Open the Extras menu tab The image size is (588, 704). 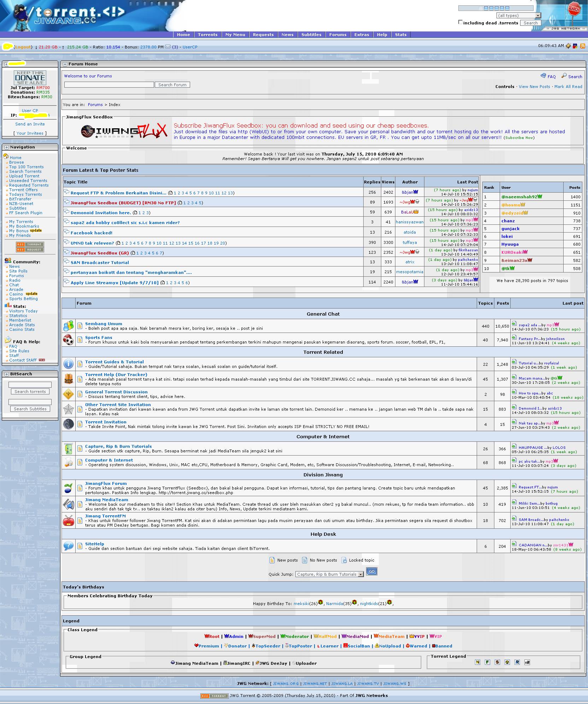point(361,35)
